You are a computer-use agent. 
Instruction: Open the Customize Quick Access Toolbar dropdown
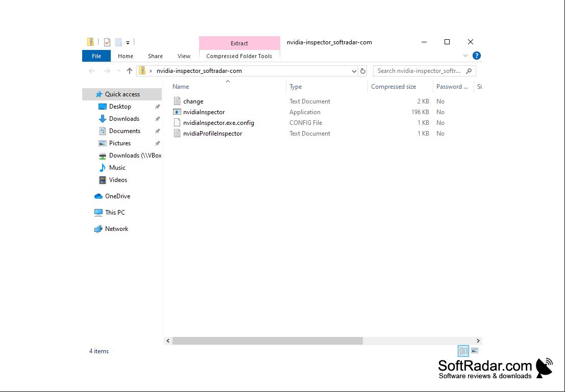128,42
